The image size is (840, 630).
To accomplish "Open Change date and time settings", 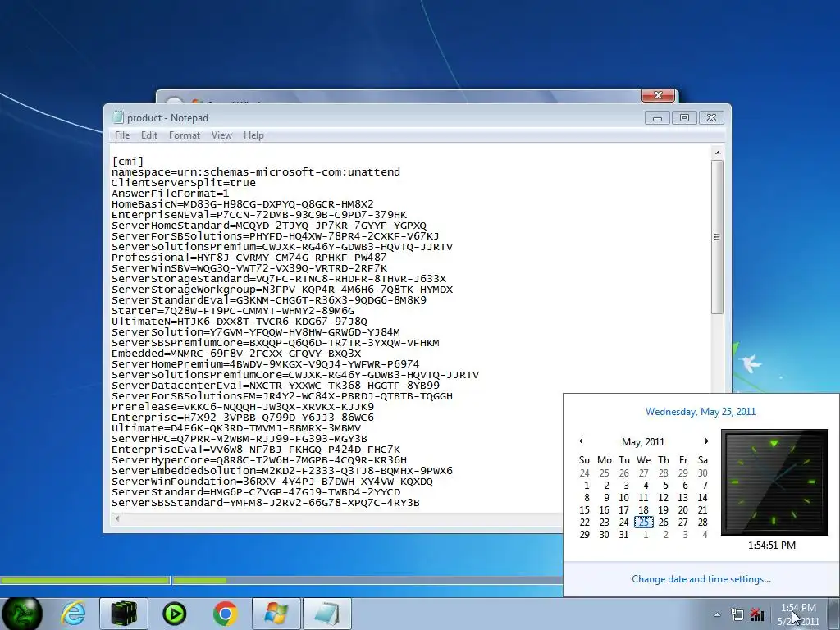I will (701, 579).
